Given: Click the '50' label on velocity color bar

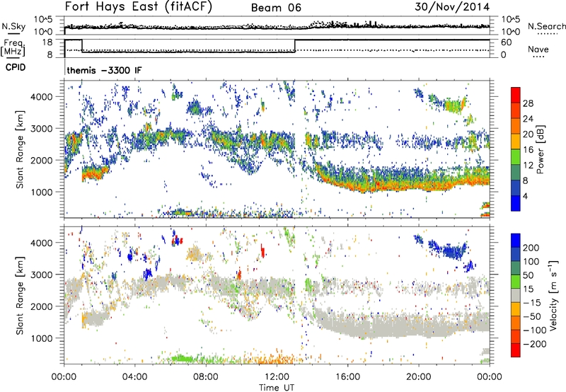Looking at the screenshot, I should pos(529,275).
